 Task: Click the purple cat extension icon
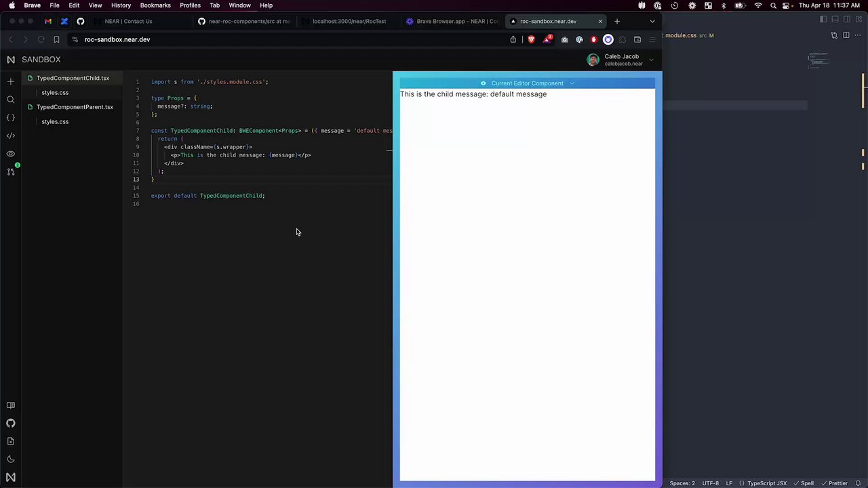point(608,39)
